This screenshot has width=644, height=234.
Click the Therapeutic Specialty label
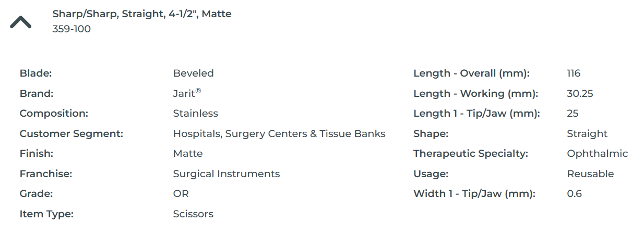pyautogui.click(x=471, y=154)
